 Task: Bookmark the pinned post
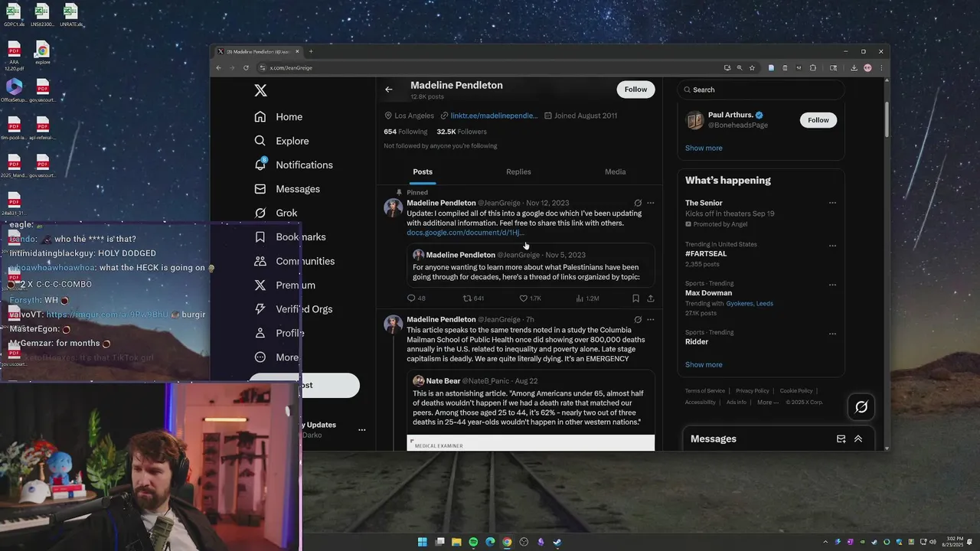pos(635,298)
